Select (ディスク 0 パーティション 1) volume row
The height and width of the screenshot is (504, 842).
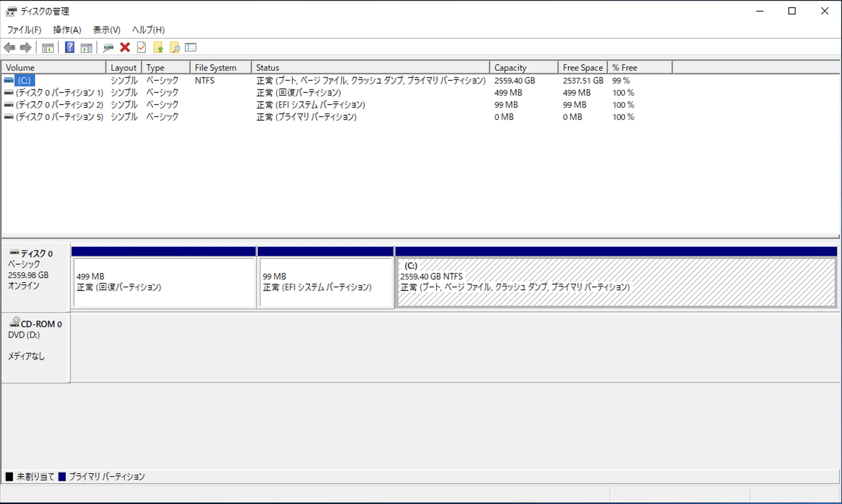point(60,93)
